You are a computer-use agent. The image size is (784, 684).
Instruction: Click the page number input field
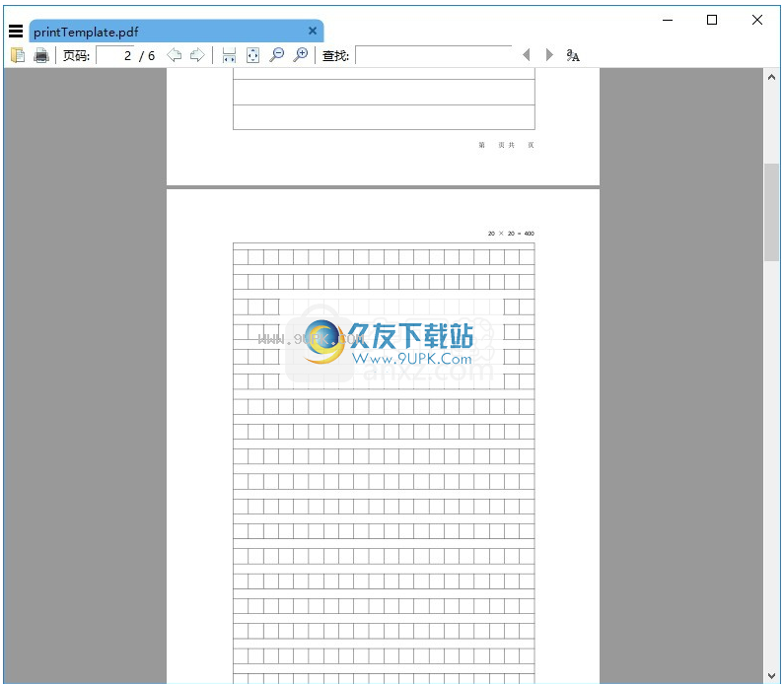[x=115, y=55]
